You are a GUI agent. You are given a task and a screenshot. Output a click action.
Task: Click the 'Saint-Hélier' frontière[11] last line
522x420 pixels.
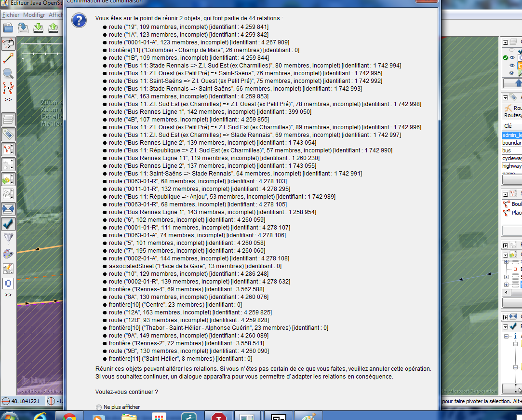tap(180, 359)
